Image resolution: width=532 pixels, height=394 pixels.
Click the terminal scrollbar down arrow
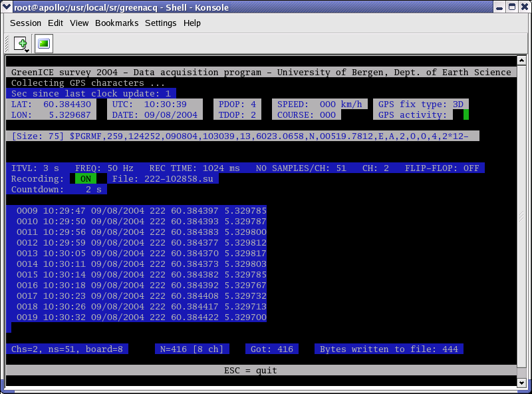click(x=522, y=382)
